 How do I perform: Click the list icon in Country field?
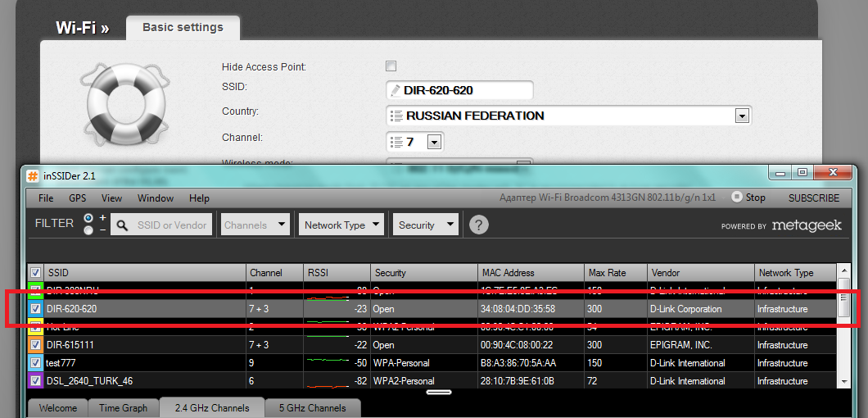point(396,116)
